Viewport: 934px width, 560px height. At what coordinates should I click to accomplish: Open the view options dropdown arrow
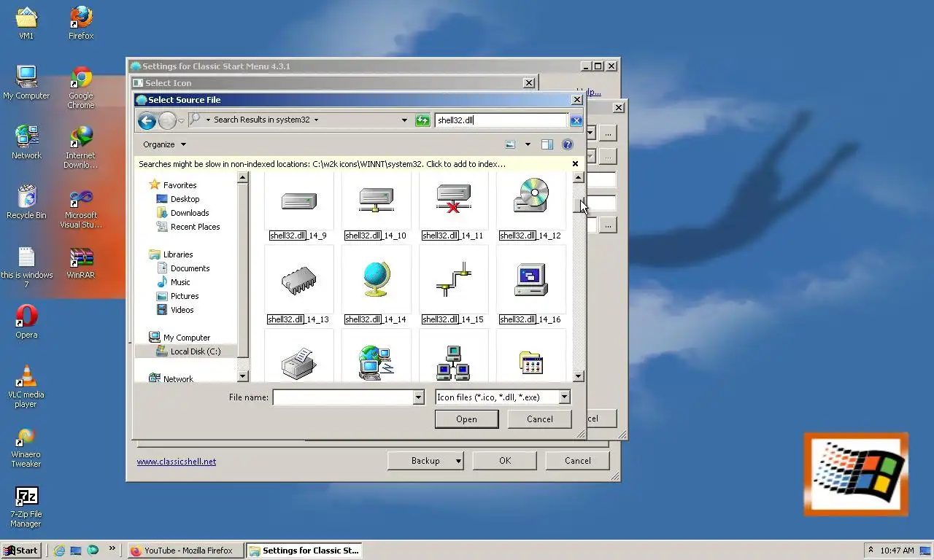[528, 144]
